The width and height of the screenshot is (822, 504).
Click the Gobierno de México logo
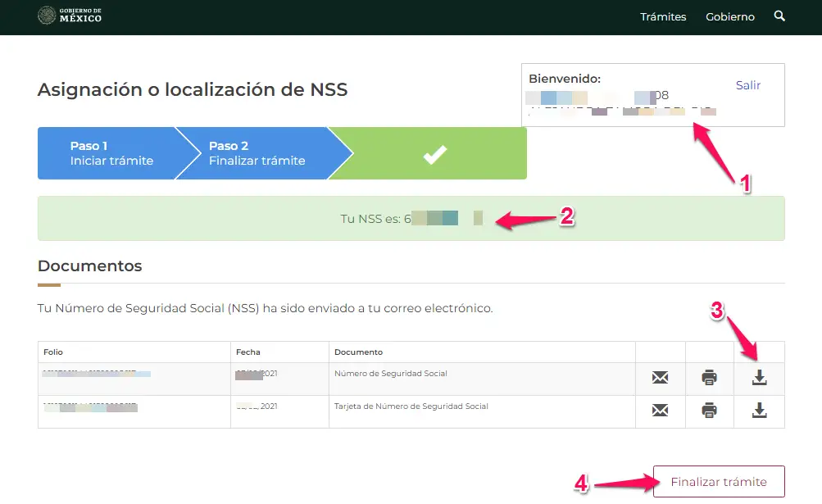[x=70, y=16]
